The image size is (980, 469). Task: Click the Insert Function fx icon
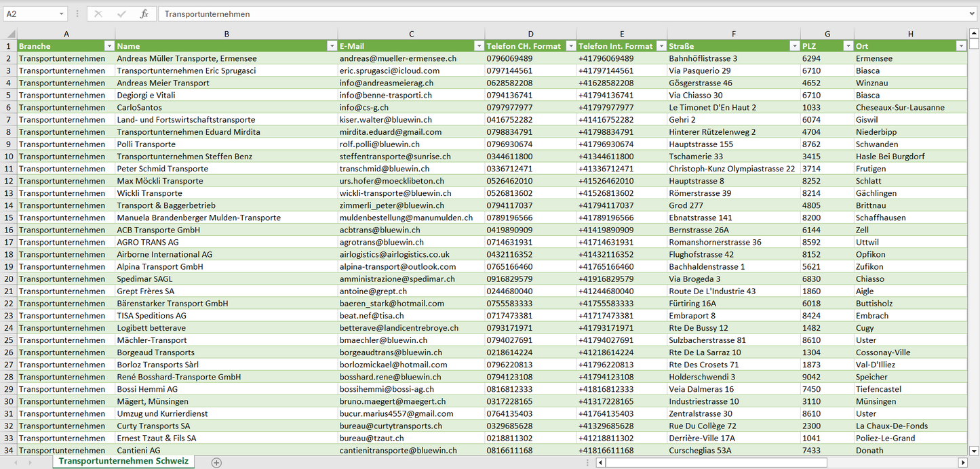pyautogui.click(x=144, y=14)
